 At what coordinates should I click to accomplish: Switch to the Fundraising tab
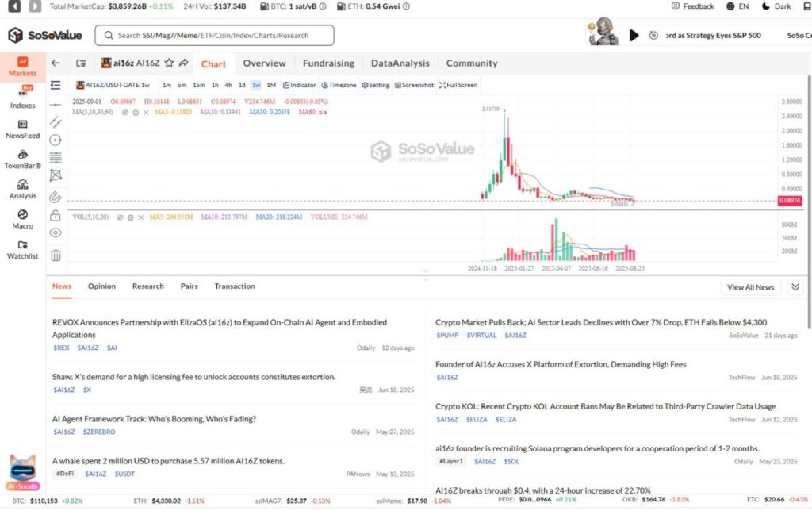[x=328, y=63]
